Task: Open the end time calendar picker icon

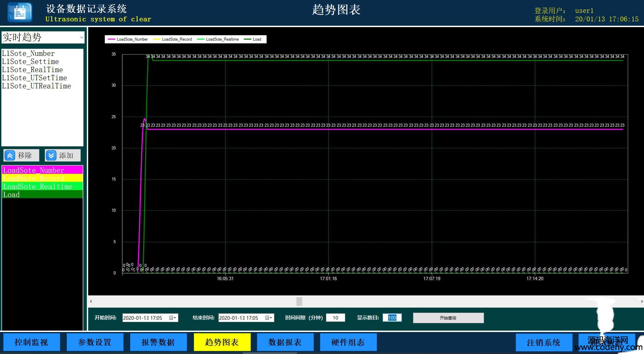Action: (268, 318)
